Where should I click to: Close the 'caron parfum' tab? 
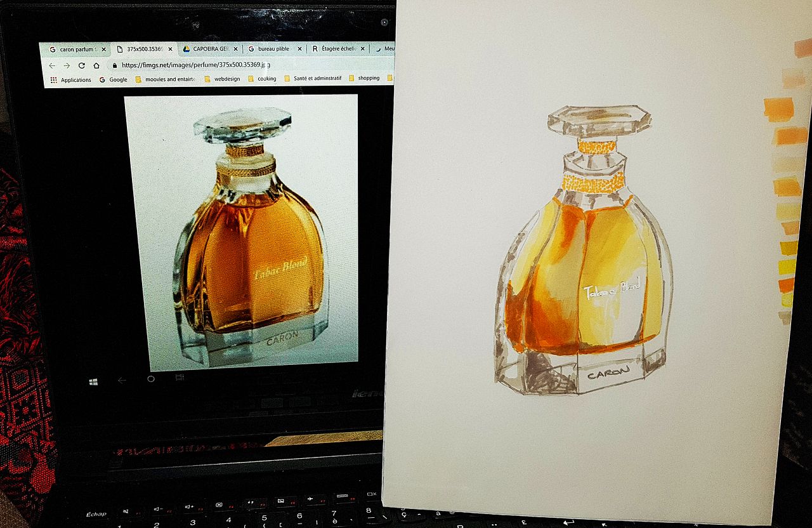[103, 49]
